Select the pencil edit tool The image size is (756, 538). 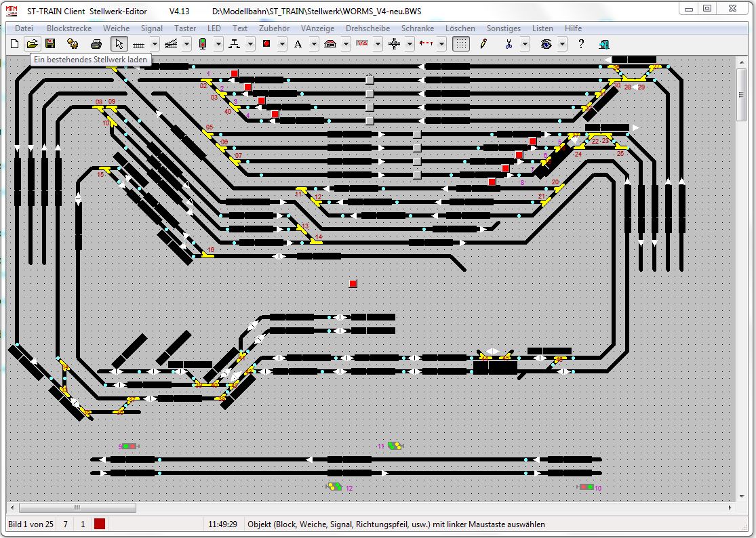[483, 44]
